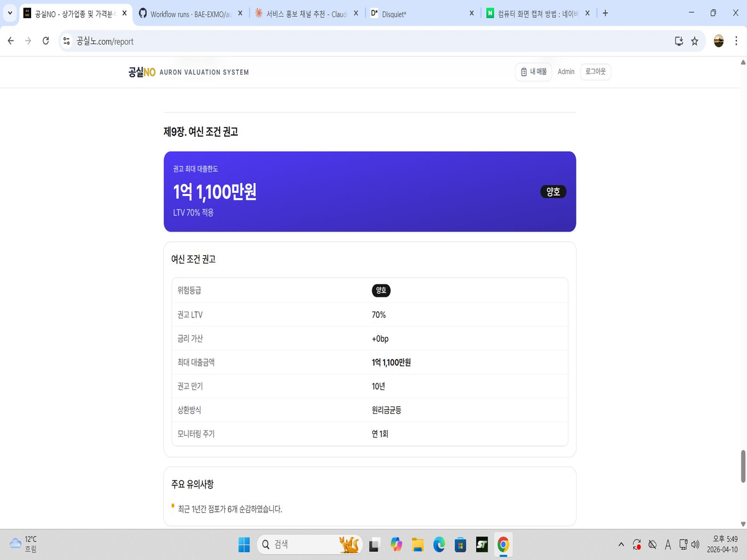Open the network status tray icon
Screen dimensions: 747x560
tap(683, 544)
